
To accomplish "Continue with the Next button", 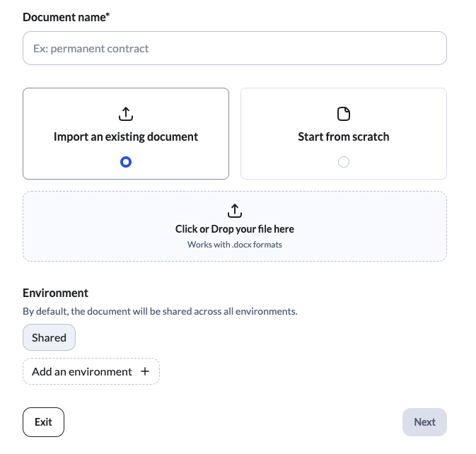I will [424, 422].
